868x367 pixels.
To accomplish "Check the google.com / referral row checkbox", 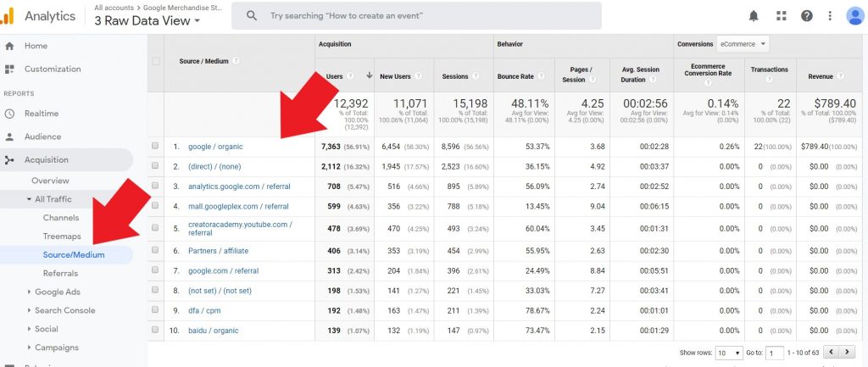I will point(155,270).
